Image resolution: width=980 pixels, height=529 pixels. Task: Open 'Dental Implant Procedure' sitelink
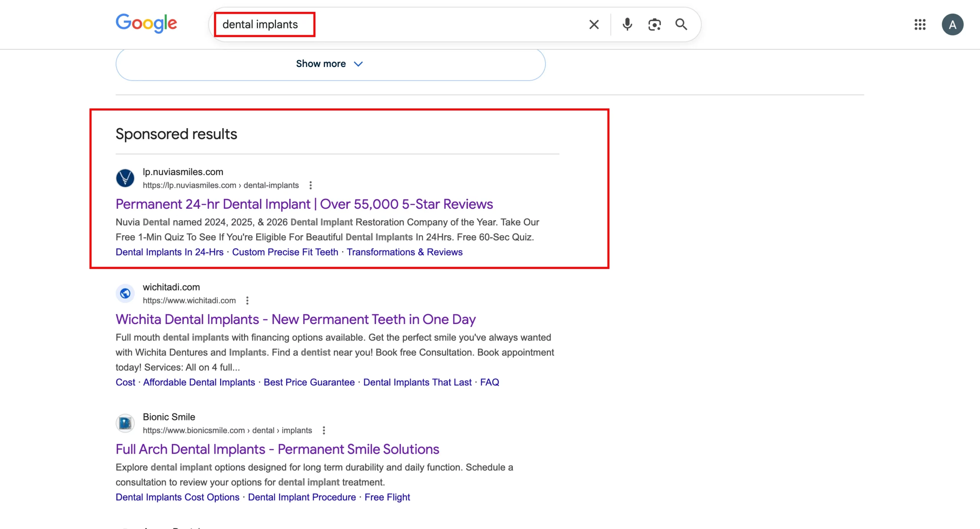coord(302,497)
